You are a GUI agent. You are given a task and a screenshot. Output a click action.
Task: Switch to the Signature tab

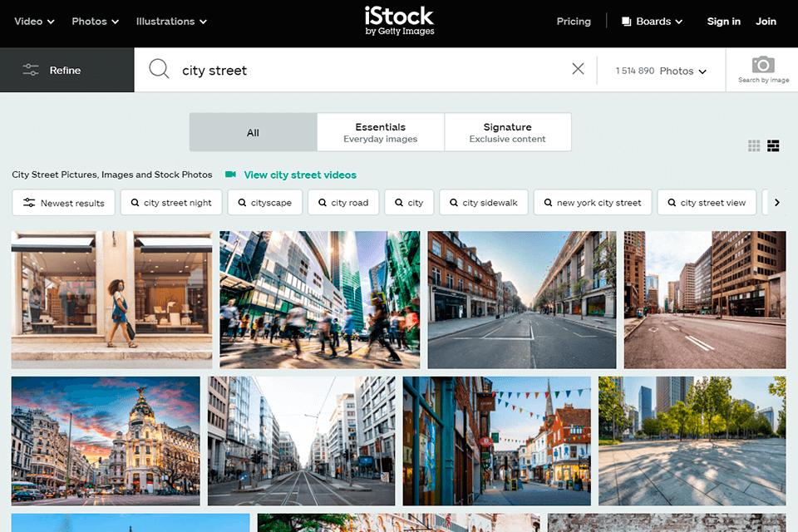tap(507, 132)
